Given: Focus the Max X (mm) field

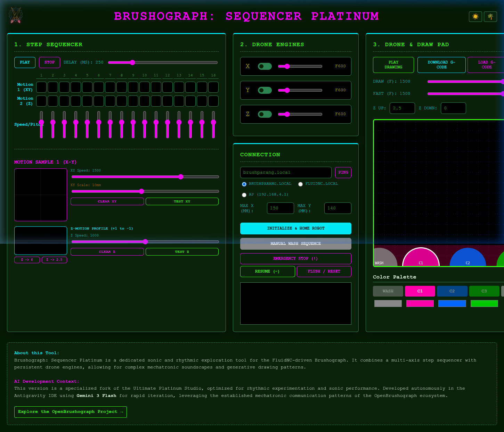Looking at the screenshot, I should [281, 208].
